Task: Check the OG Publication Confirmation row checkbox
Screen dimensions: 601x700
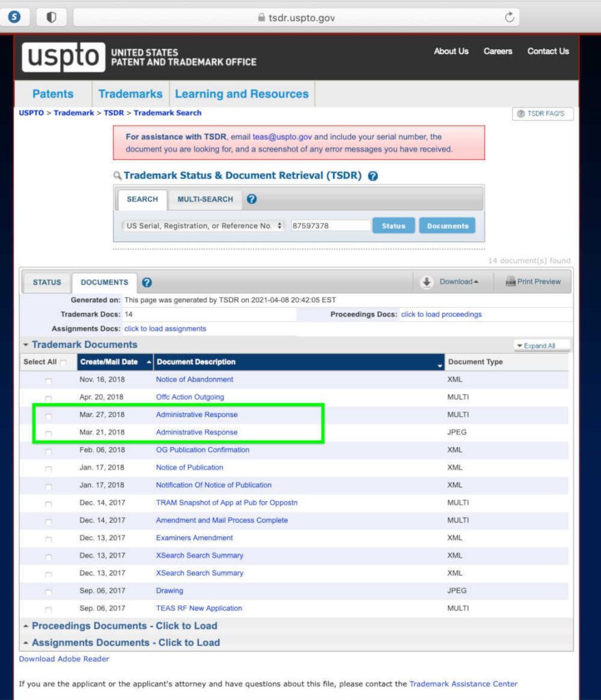Action: 49,452
